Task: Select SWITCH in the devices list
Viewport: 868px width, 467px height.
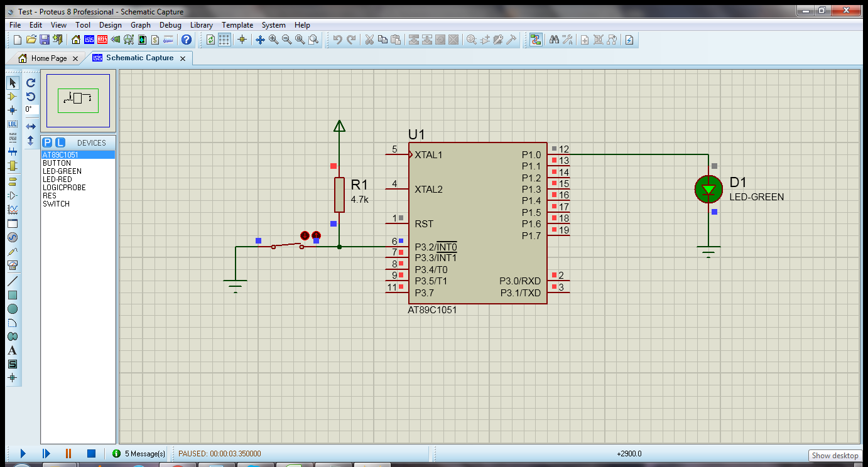Action: (x=79, y=203)
